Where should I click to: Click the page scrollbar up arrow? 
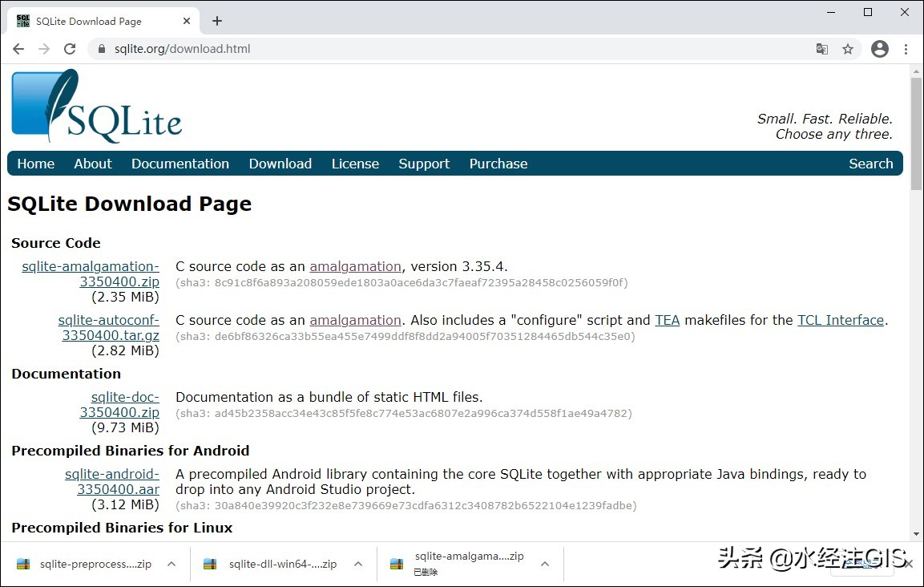pos(916,71)
